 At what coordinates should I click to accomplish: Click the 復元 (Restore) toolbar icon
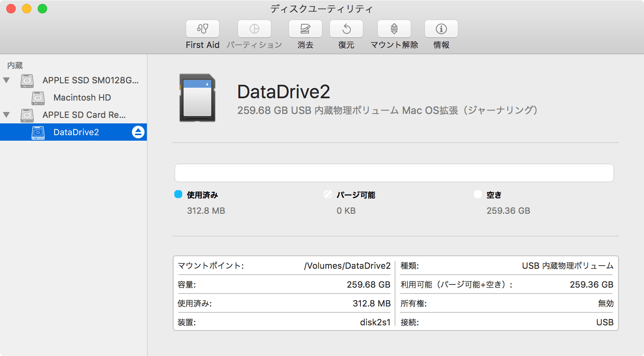pos(346,29)
